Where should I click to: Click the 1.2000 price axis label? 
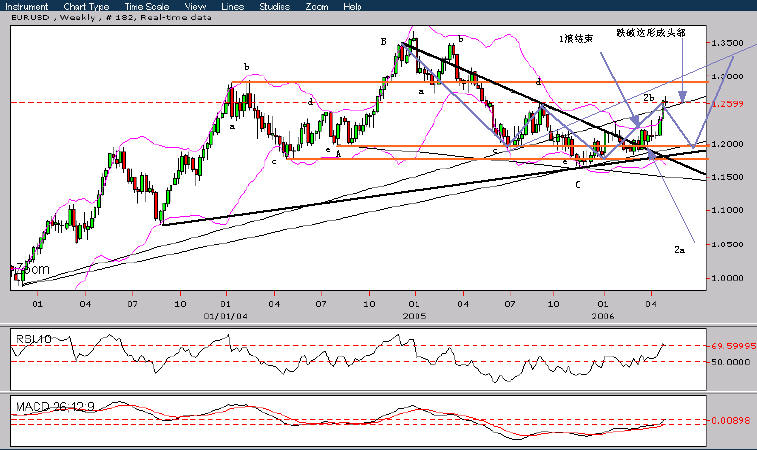[x=727, y=144]
